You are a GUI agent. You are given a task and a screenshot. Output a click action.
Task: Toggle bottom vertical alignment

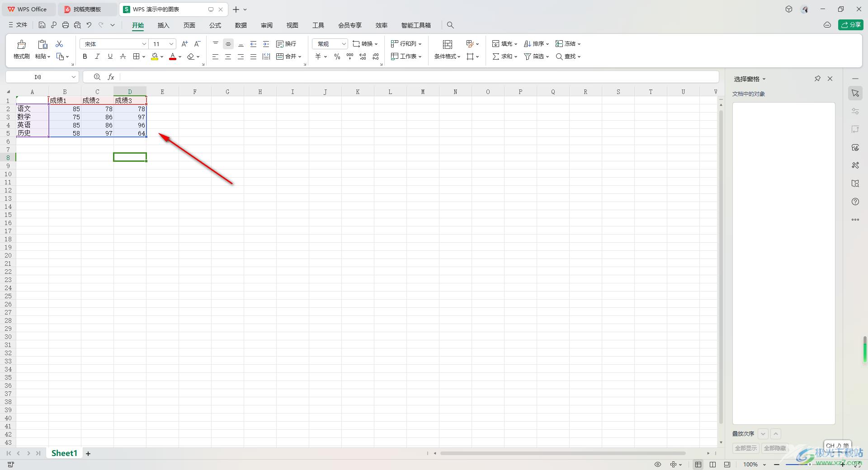pyautogui.click(x=241, y=44)
